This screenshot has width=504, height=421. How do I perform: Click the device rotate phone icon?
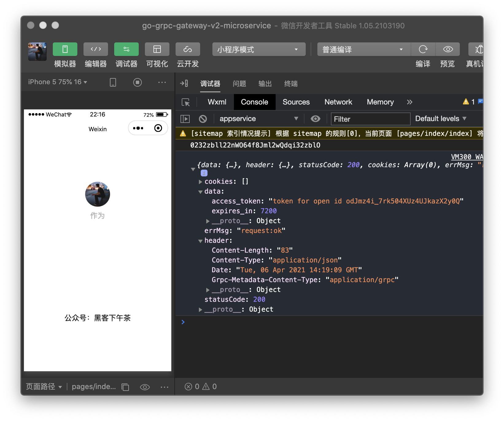[113, 82]
